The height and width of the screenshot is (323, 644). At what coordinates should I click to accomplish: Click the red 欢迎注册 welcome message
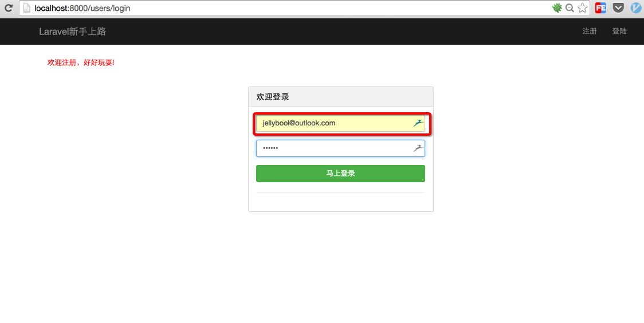click(x=81, y=62)
